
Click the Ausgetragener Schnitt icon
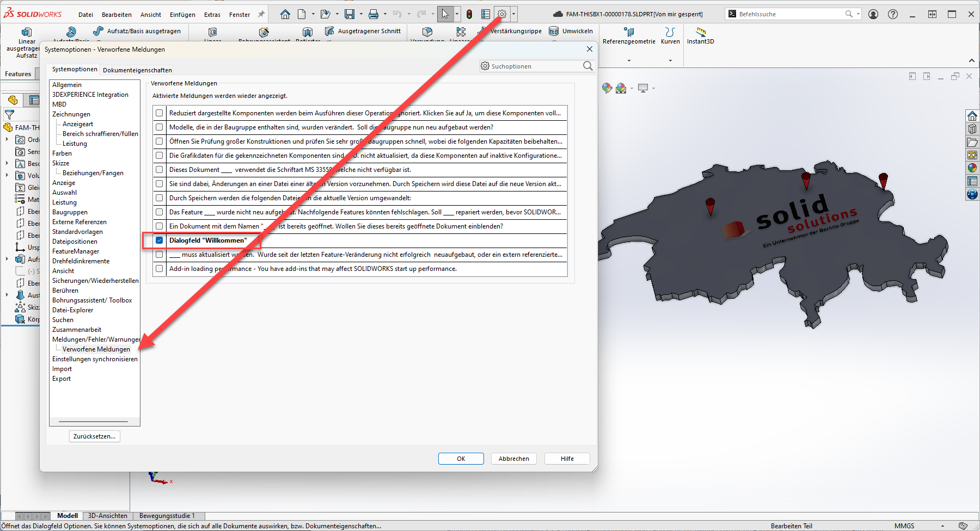point(329,31)
